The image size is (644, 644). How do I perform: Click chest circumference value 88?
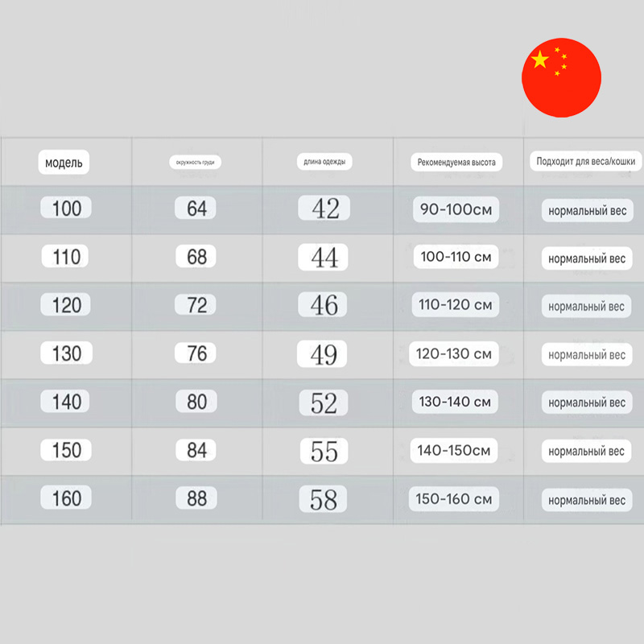point(196,498)
